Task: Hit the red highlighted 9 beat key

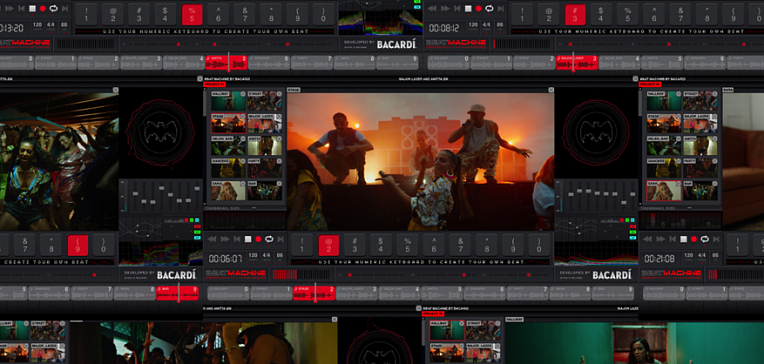Action: (77, 245)
